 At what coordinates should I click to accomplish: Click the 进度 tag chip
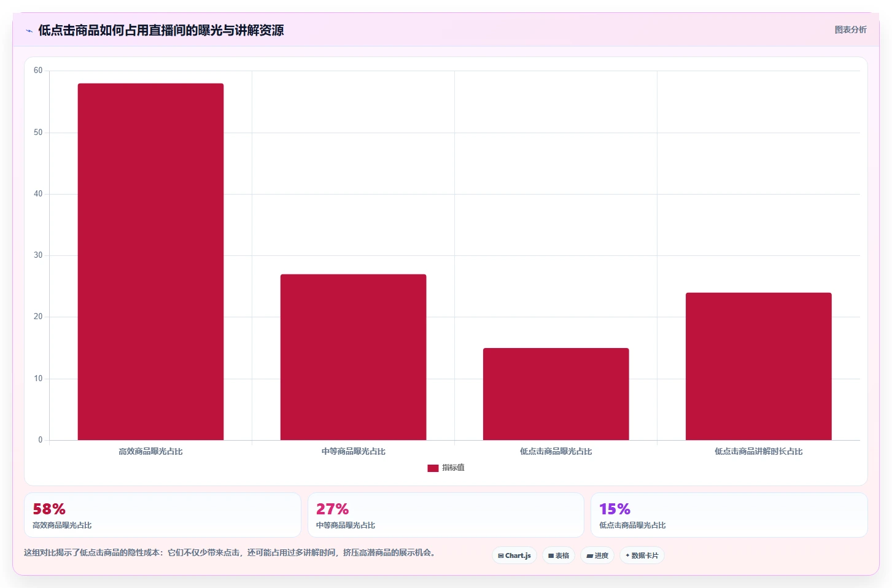(x=597, y=555)
